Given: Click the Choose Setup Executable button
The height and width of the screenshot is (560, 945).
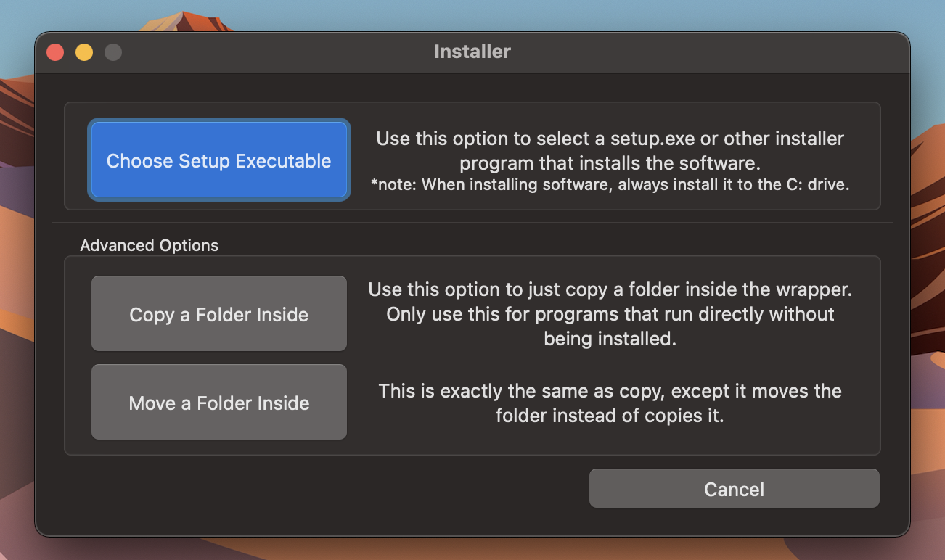Looking at the screenshot, I should point(218,160).
